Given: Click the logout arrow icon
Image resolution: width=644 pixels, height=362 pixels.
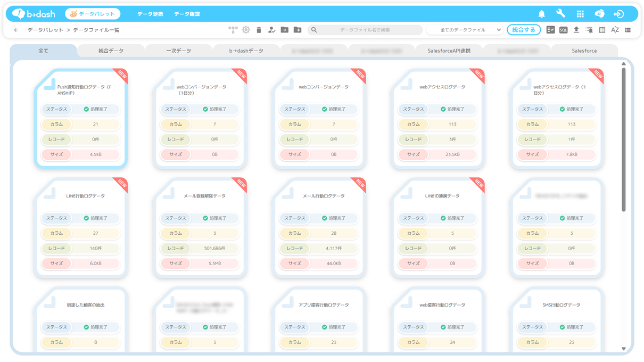Looking at the screenshot, I should click(618, 14).
